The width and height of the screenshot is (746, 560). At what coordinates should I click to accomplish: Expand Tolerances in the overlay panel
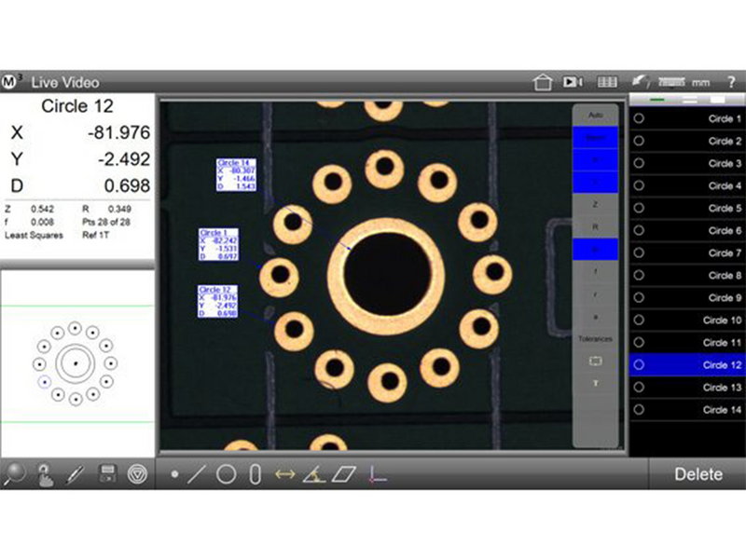pos(596,339)
